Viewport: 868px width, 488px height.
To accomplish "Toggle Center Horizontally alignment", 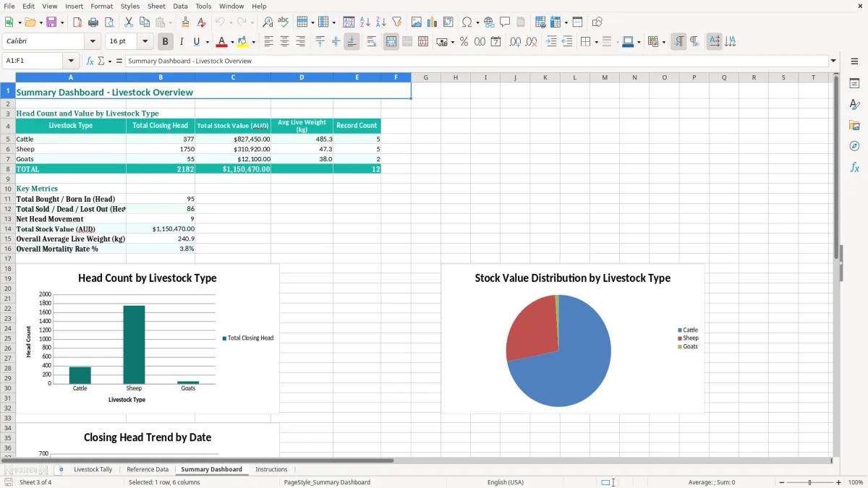I will click(284, 42).
